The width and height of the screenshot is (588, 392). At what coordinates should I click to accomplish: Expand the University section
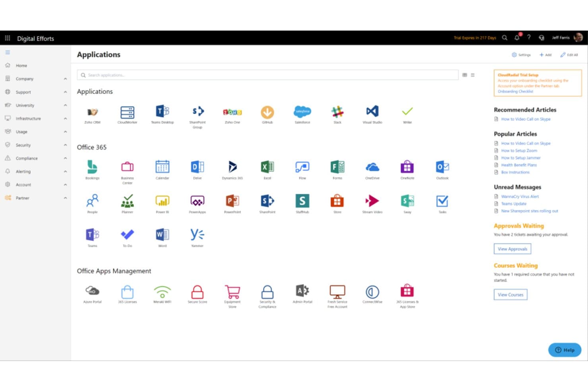[x=36, y=105]
